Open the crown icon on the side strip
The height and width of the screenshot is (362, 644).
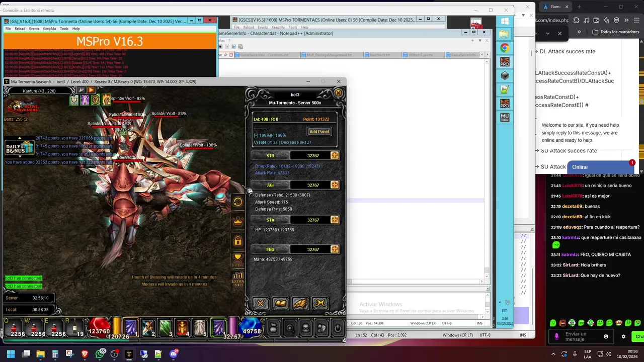point(238,221)
